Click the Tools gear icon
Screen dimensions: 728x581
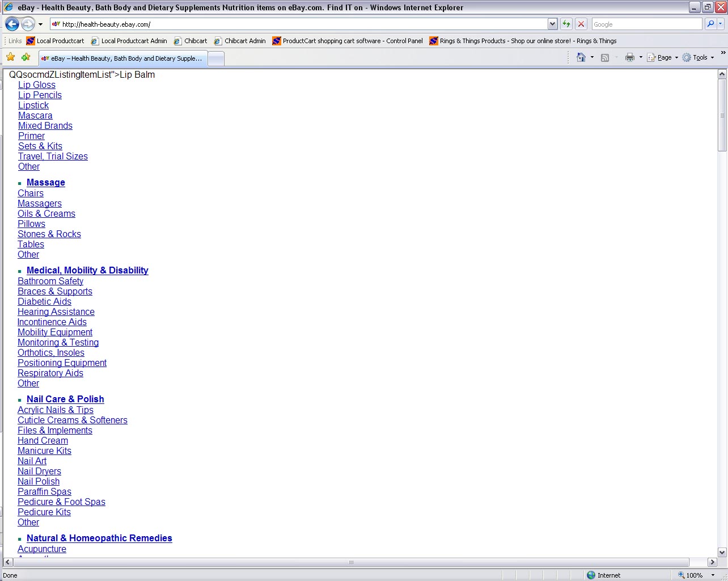pyautogui.click(x=687, y=57)
